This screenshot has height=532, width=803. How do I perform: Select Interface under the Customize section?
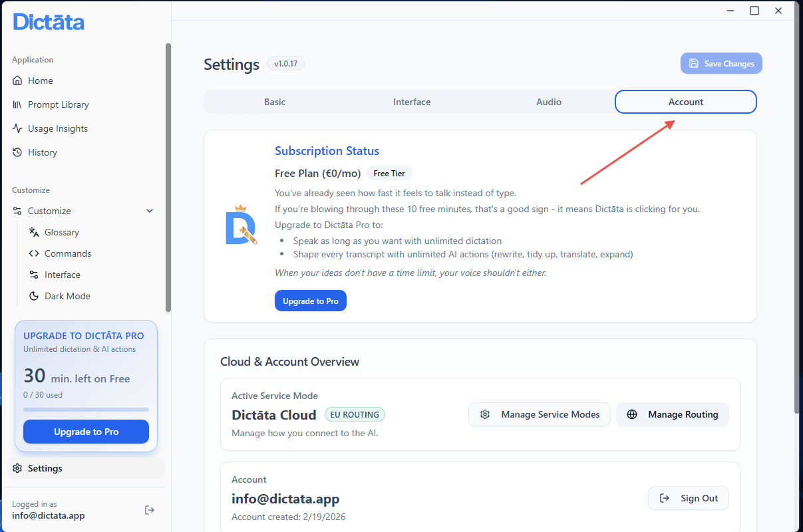click(63, 275)
